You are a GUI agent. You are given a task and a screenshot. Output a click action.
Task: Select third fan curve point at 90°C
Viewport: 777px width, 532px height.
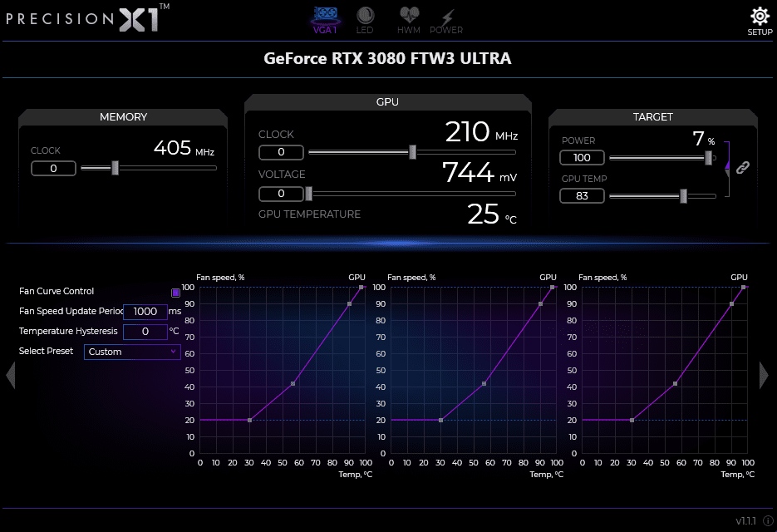[732, 304]
